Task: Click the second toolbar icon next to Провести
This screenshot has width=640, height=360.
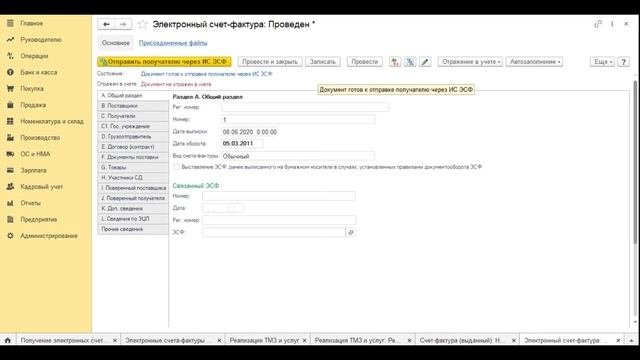Action: [410, 62]
